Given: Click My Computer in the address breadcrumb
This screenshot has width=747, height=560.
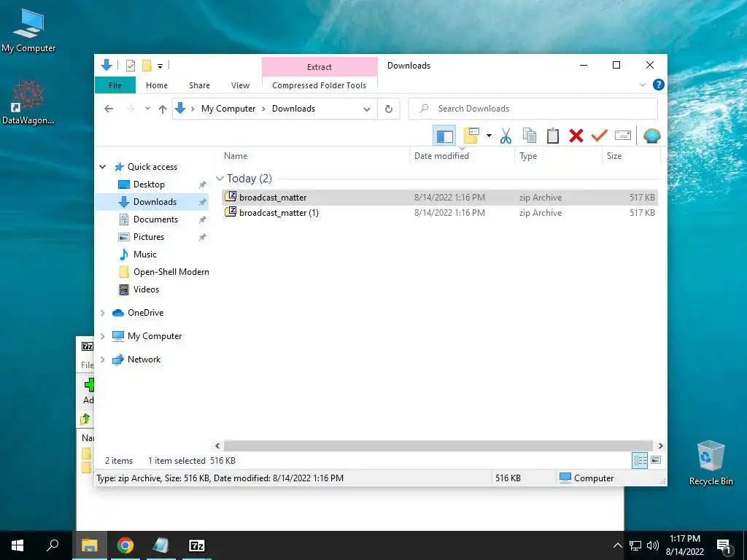Looking at the screenshot, I should (x=228, y=109).
